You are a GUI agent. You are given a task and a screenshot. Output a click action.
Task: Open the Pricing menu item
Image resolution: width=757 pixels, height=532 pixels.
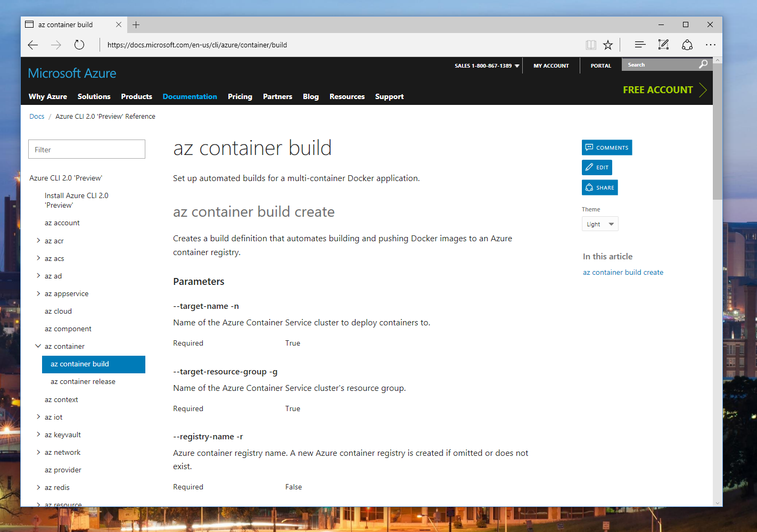tap(240, 96)
